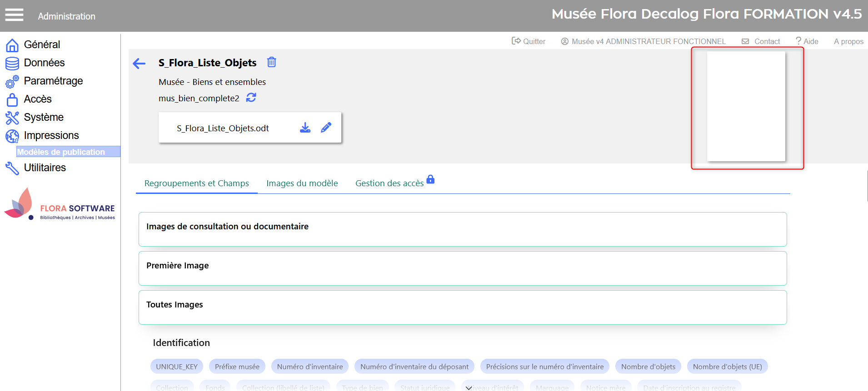868x391 pixels.
Task: Expand the Système sidebar section
Action: (44, 117)
